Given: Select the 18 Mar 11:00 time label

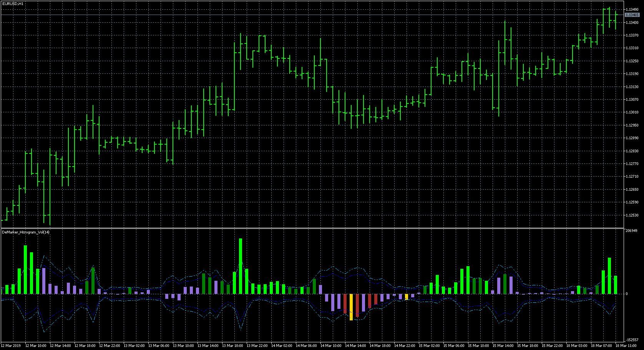Looking at the screenshot, I should (626, 345).
